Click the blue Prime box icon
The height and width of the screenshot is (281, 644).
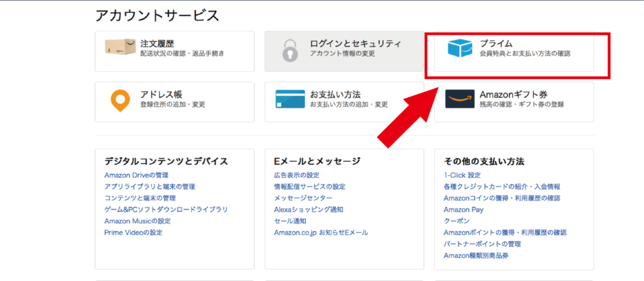click(x=460, y=48)
